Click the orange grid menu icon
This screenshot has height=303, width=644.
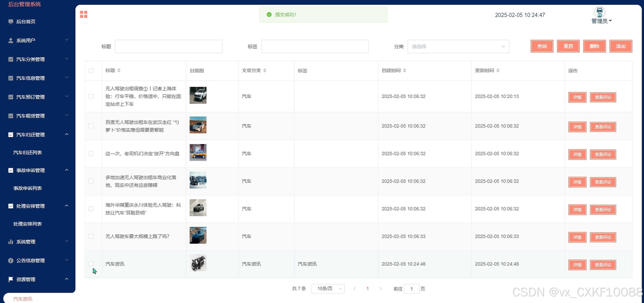coord(83,15)
